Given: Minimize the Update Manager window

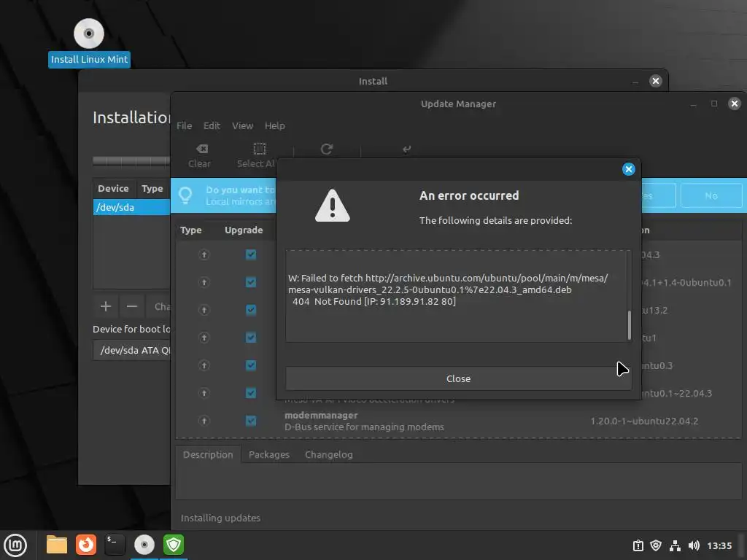Looking at the screenshot, I should click(693, 105).
